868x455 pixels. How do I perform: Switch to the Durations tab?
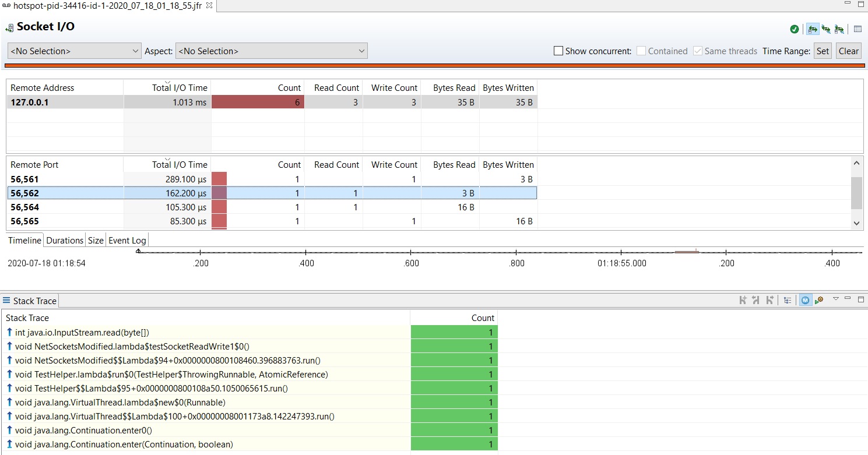(65, 241)
